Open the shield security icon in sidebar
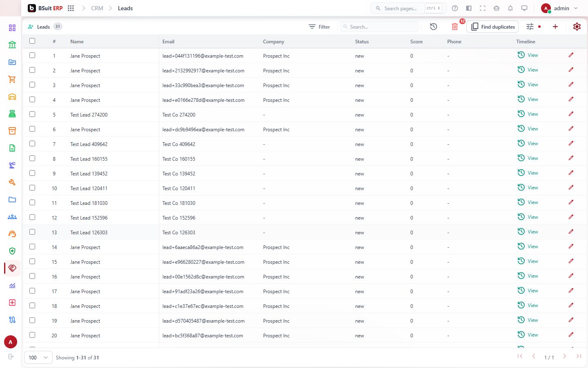 pyautogui.click(x=12, y=251)
